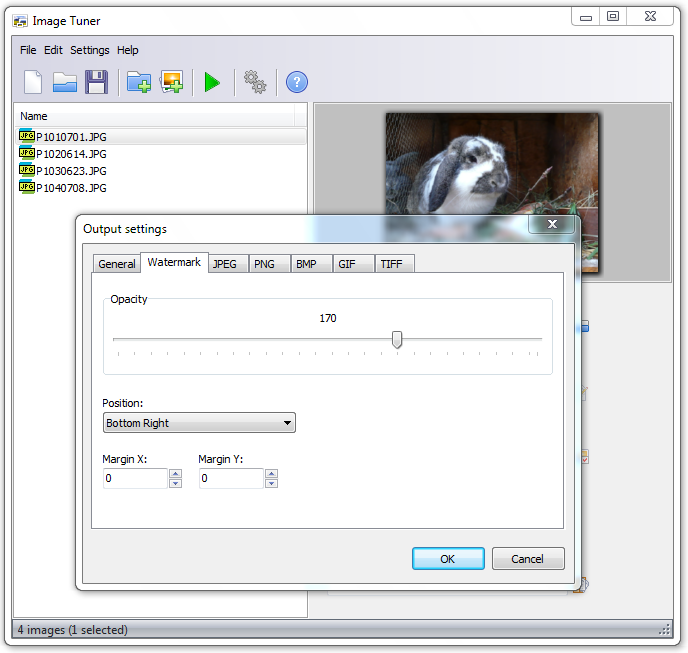Select P1010701.JPG in the file list

click(161, 137)
